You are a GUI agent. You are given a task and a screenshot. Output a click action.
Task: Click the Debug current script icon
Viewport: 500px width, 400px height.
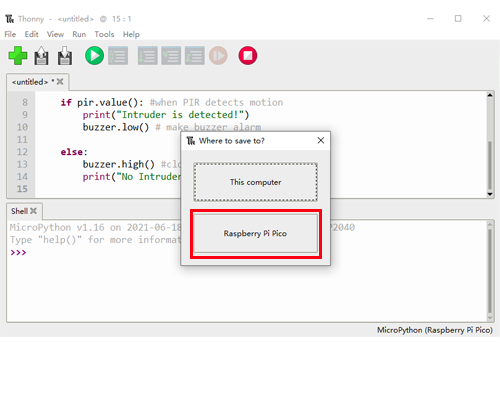tap(118, 56)
